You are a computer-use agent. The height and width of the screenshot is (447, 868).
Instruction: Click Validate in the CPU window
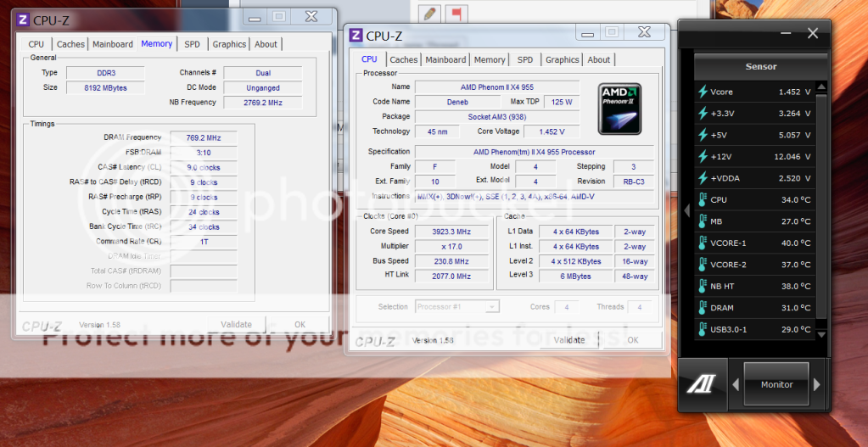[x=569, y=340]
